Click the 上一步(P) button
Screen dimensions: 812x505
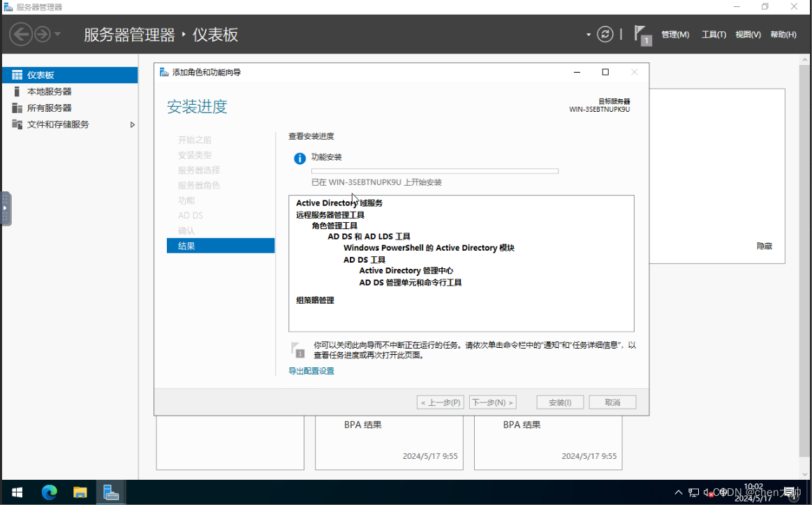click(440, 402)
